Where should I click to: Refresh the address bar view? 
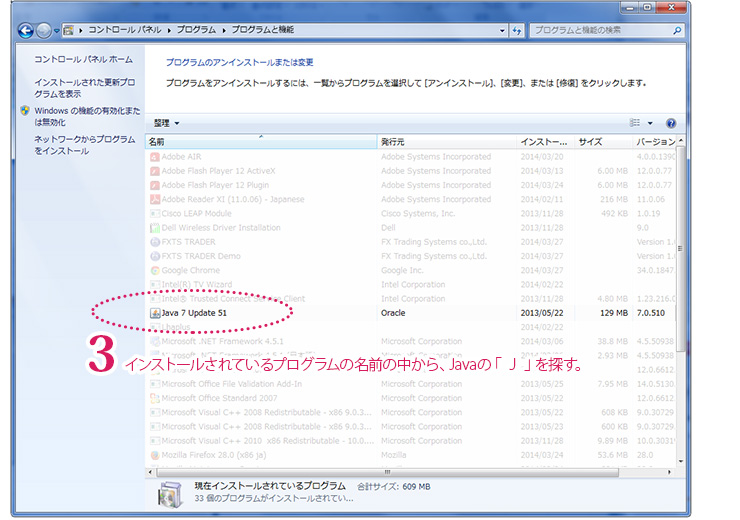517,31
